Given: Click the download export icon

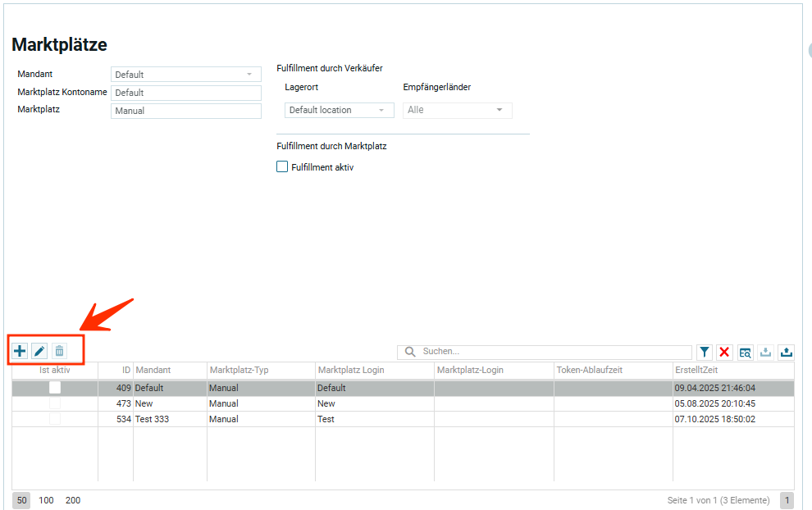Looking at the screenshot, I should click(x=766, y=353).
